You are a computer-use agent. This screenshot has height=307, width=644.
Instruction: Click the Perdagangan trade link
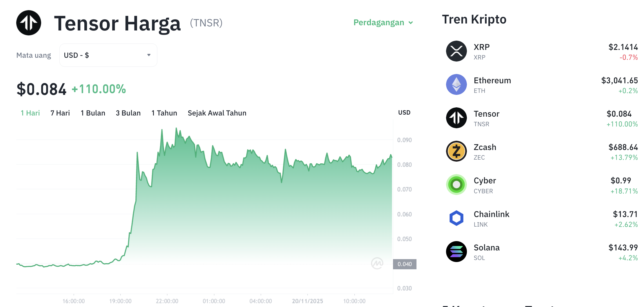coord(379,22)
